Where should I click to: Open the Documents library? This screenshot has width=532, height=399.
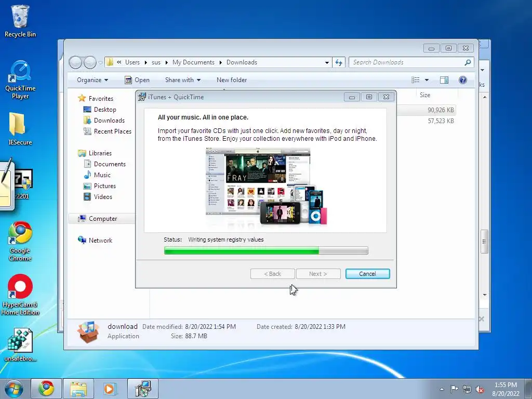(x=109, y=164)
